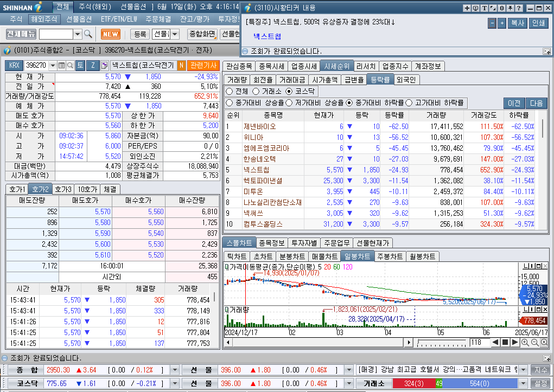Select 고가대비 하락률 radio option

(x=409, y=103)
